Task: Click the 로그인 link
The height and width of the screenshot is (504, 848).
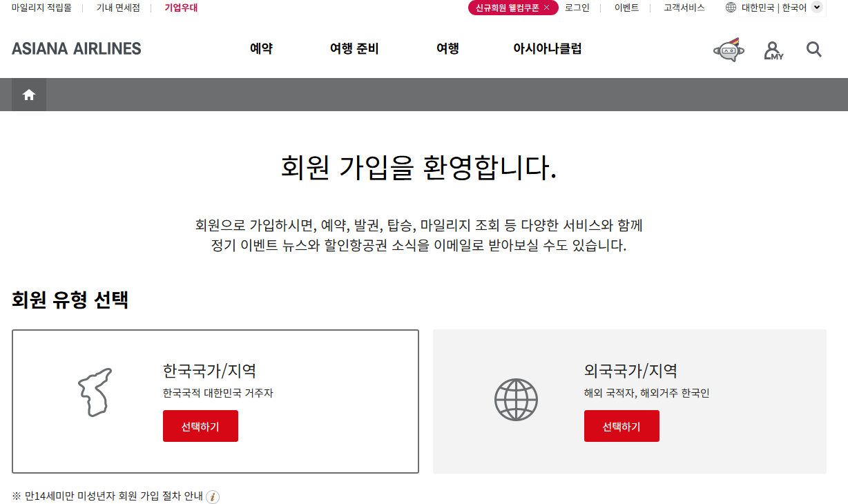Action: tap(577, 8)
